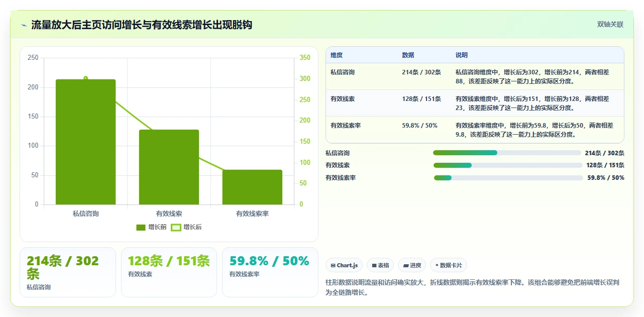This screenshot has height=317, width=644.
Task: Click the right axis value 350
Action: tap(305, 58)
